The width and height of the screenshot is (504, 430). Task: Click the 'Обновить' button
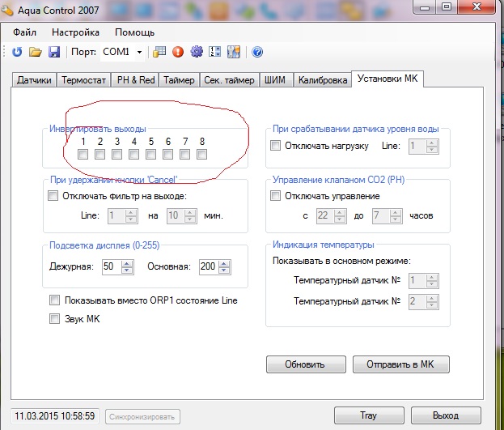pos(306,364)
